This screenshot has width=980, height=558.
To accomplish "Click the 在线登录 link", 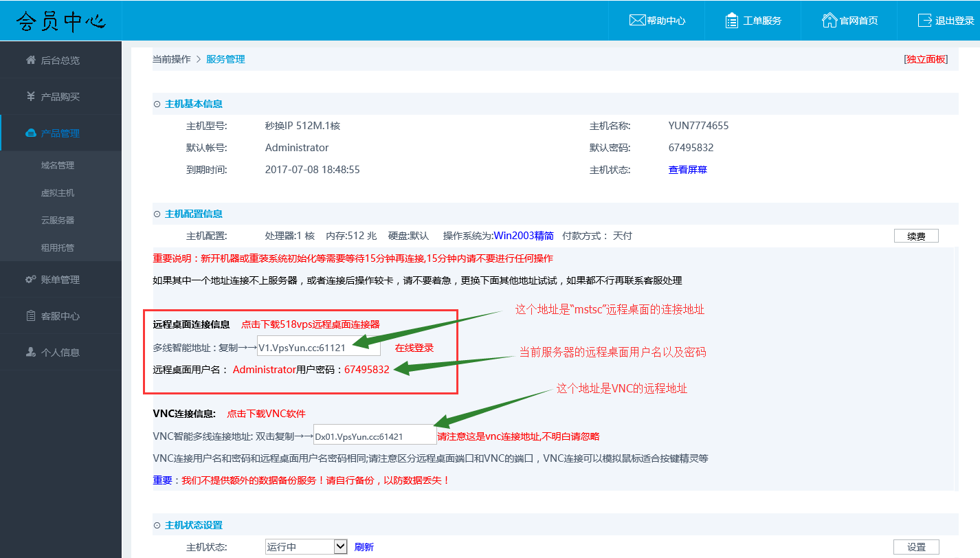I will pyautogui.click(x=414, y=348).
